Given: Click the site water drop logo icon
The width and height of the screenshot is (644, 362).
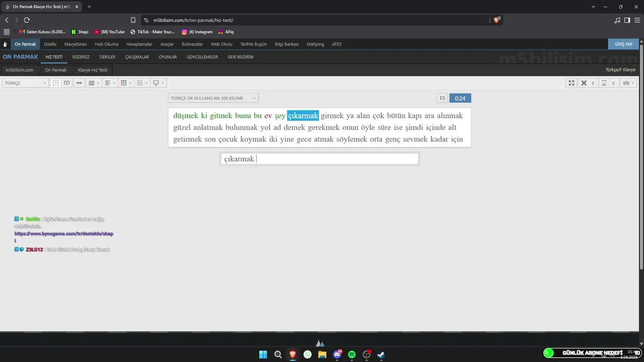Looking at the screenshot, I should (5, 44).
